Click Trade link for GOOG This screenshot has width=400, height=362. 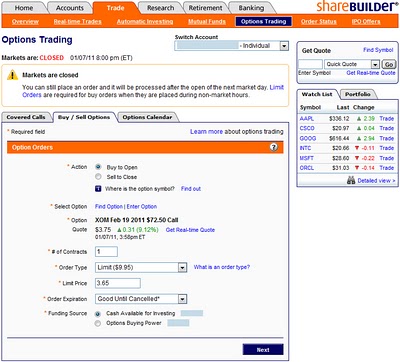pyautogui.click(x=387, y=138)
